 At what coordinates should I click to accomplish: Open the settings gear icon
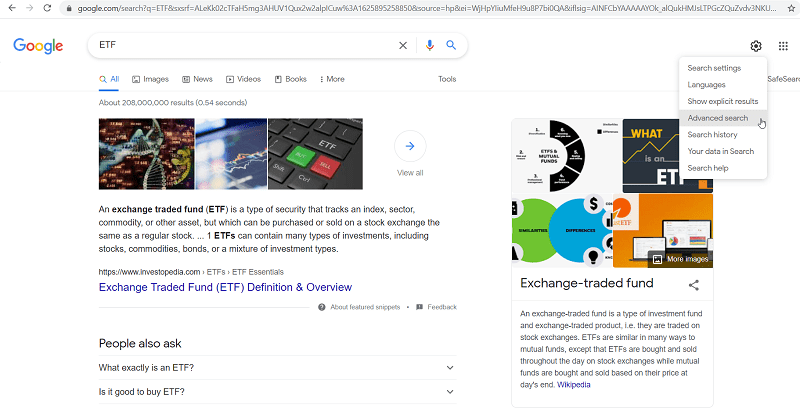tap(756, 46)
